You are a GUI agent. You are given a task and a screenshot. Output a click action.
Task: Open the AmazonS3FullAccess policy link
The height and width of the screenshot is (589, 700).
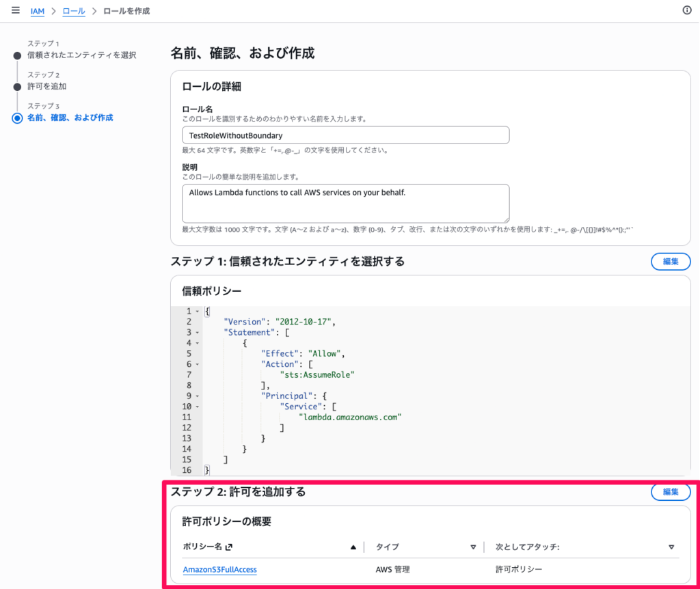coord(219,569)
